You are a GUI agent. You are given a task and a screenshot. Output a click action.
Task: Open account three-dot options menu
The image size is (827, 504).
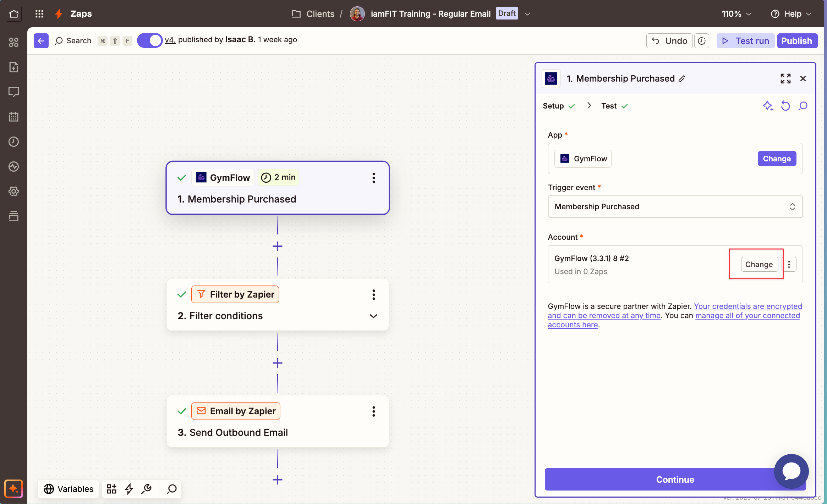(789, 264)
